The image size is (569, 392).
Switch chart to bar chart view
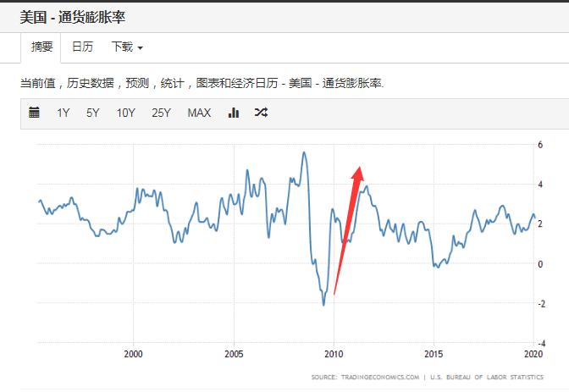234,113
